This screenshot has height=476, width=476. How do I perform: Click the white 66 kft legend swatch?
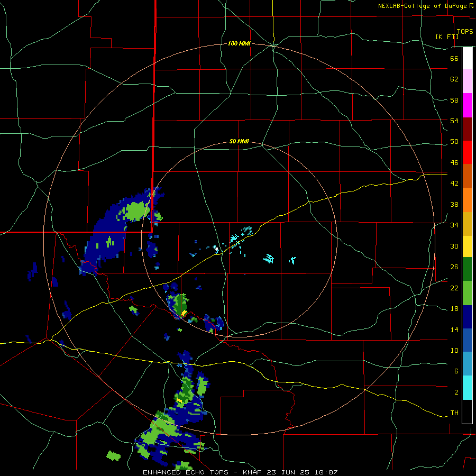click(x=467, y=58)
